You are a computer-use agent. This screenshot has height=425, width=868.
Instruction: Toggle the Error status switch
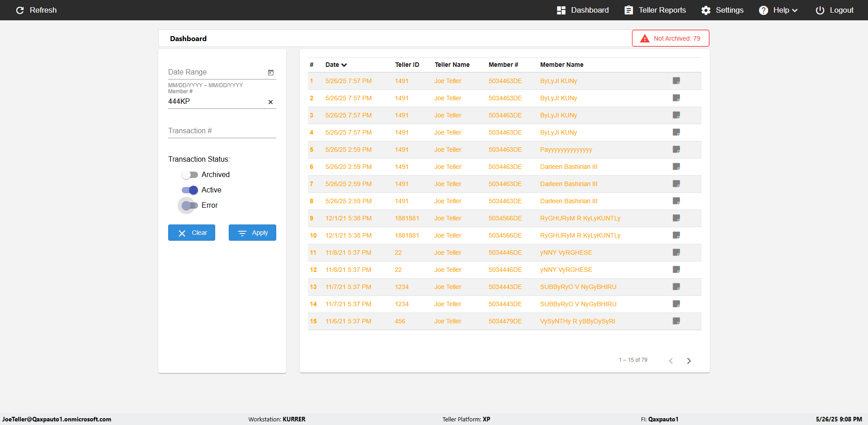pos(190,205)
